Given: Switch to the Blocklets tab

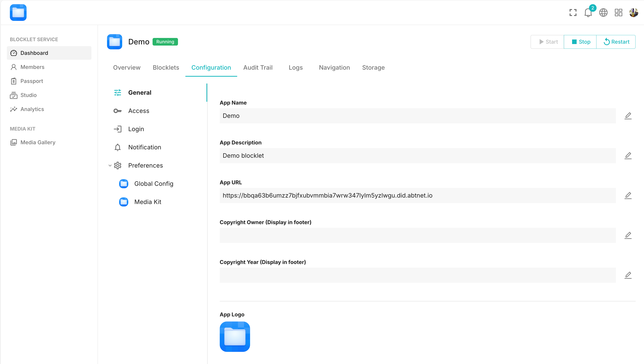Looking at the screenshot, I should click(166, 68).
